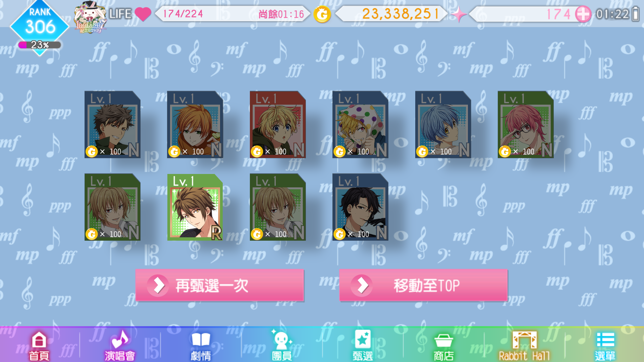Click 移動至TOP button
This screenshot has width=644, height=362.
[423, 285]
